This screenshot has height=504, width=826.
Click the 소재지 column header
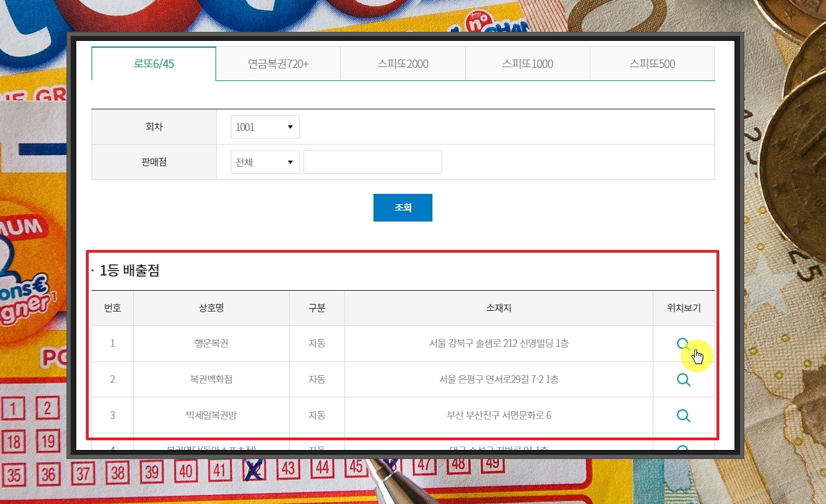click(499, 308)
